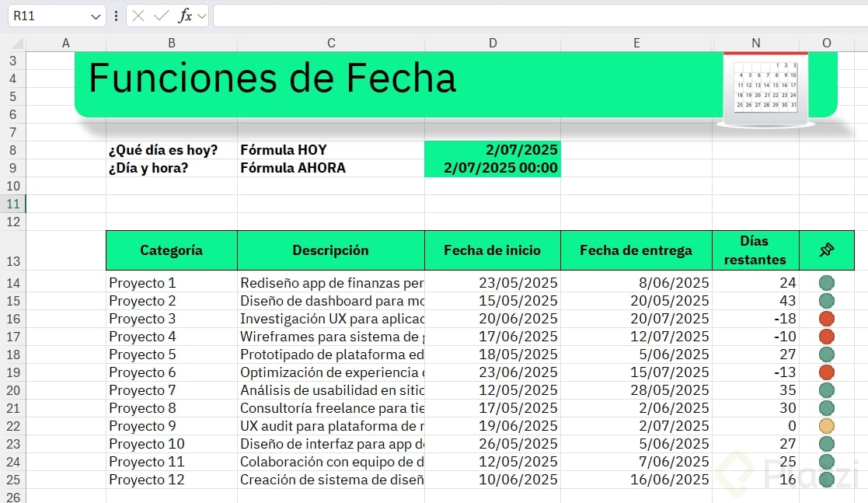Click the formula bar Enter checkmark icon
868x503 pixels.
coord(162,16)
